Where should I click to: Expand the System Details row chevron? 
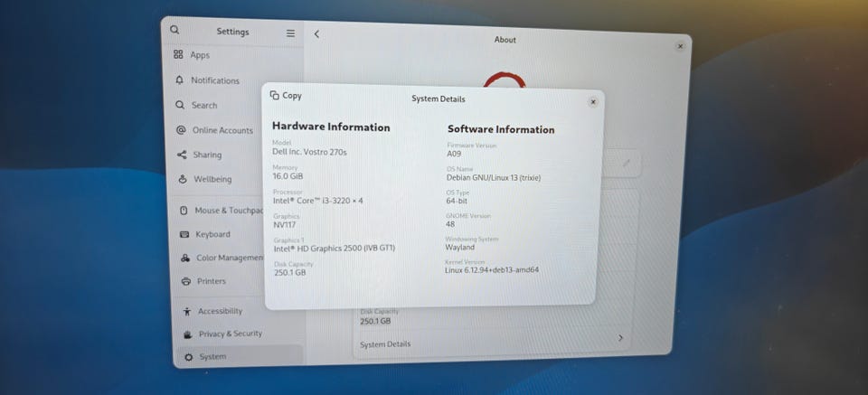click(620, 337)
